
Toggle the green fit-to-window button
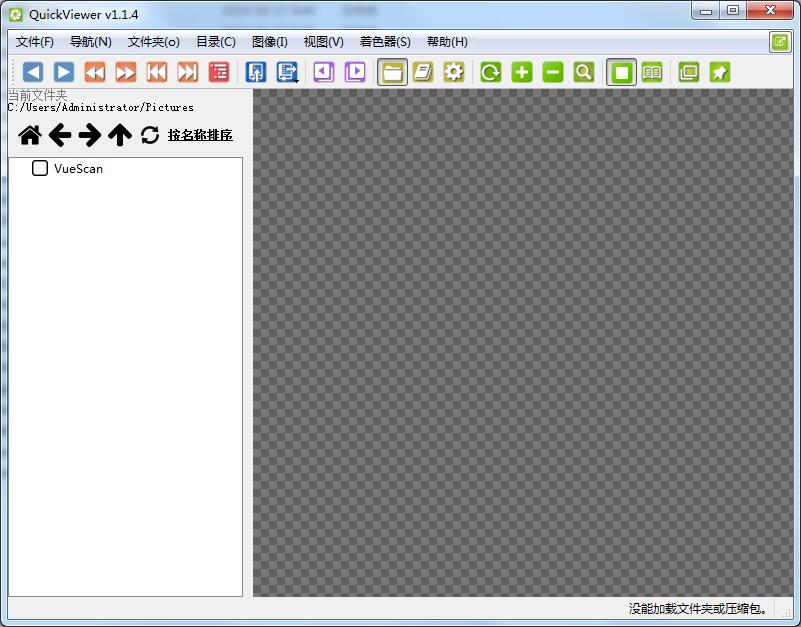pos(622,72)
